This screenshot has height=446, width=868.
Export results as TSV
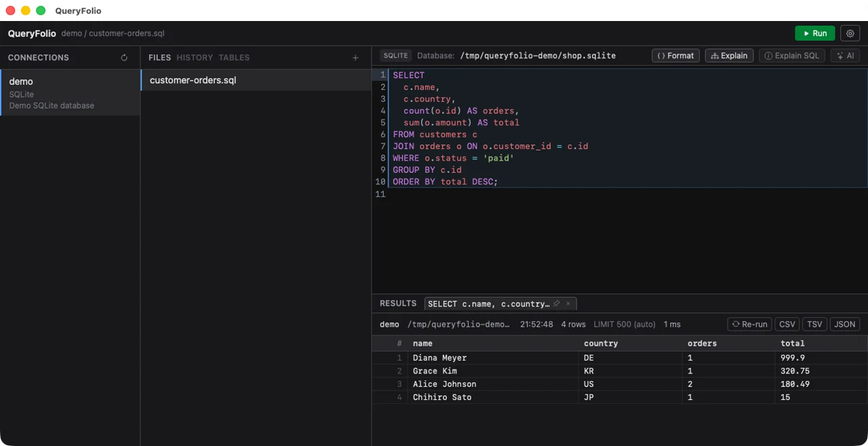pyautogui.click(x=814, y=324)
